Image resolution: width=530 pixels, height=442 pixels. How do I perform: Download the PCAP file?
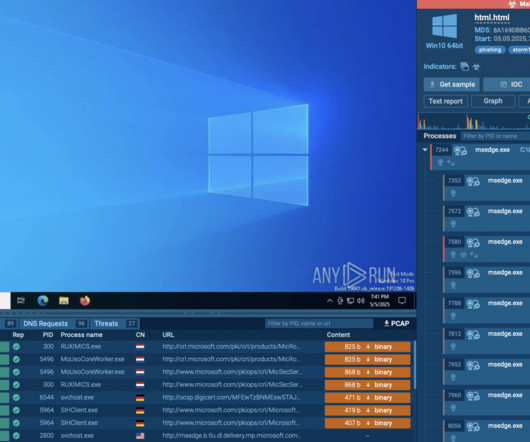click(x=396, y=323)
